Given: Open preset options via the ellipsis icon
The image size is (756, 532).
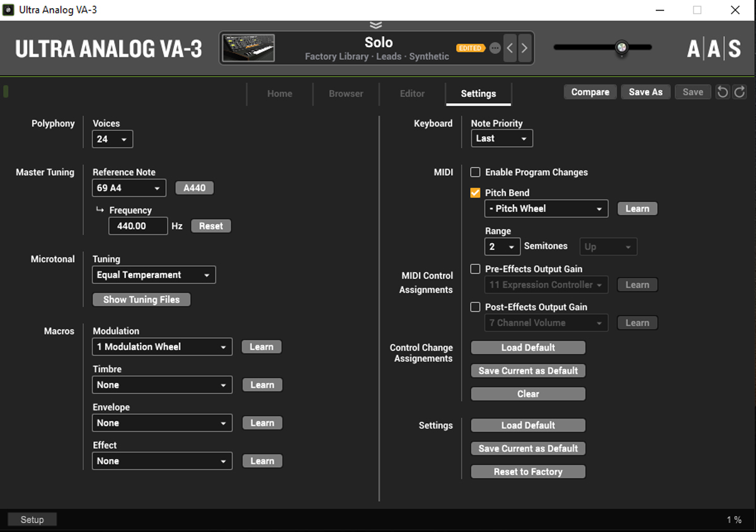Looking at the screenshot, I should click(x=495, y=48).
